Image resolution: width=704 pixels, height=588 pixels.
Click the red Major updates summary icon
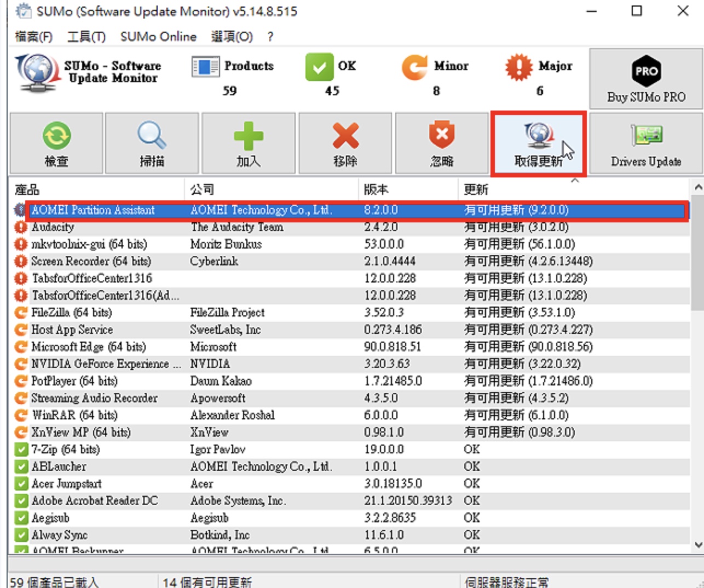point(518,67)
